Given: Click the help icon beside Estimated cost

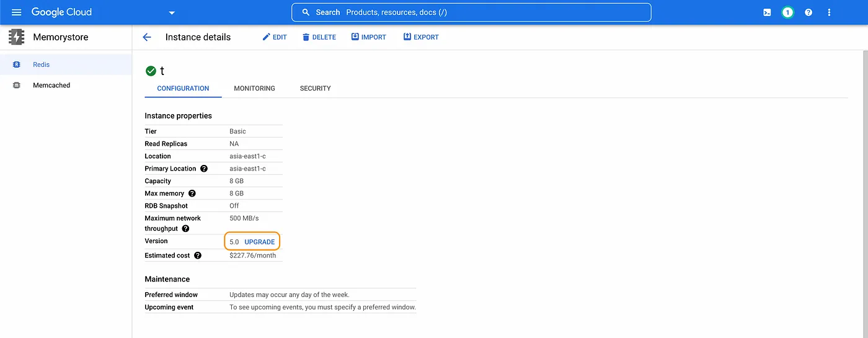Looking at the screenshot, I should pos(198,256).
